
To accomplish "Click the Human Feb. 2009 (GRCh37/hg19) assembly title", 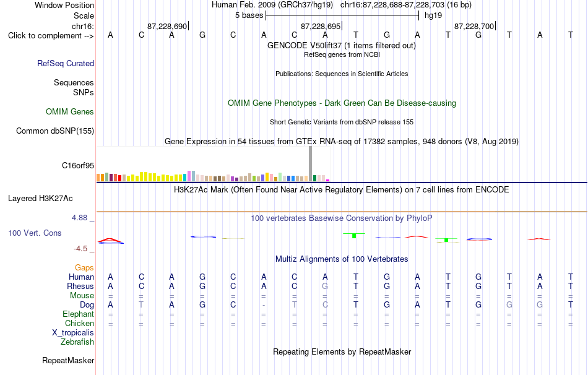I will pyautogui.click(x=272, y=5).
